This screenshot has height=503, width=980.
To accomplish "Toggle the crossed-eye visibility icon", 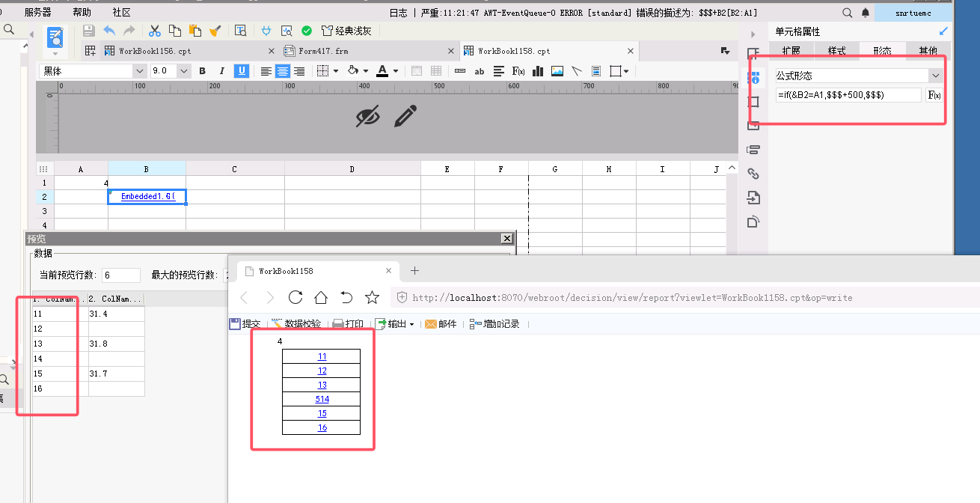I will tap(368, 116).
